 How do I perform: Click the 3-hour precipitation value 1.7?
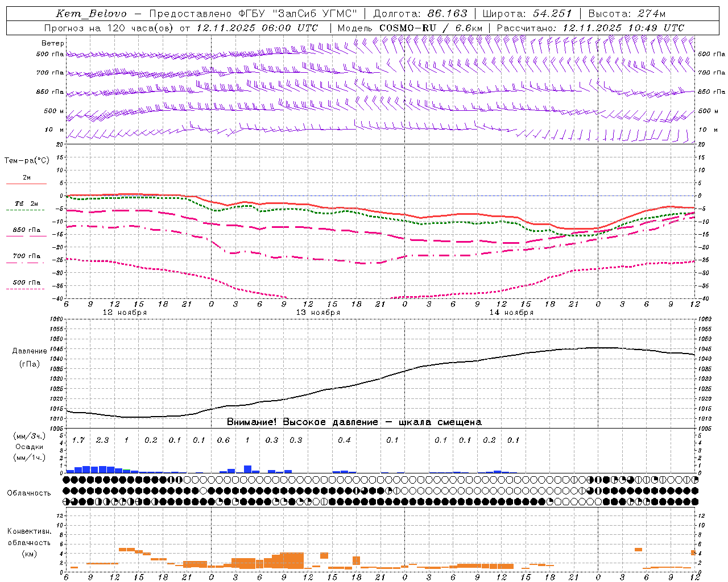pyautogui.click(x=78, y=440)
